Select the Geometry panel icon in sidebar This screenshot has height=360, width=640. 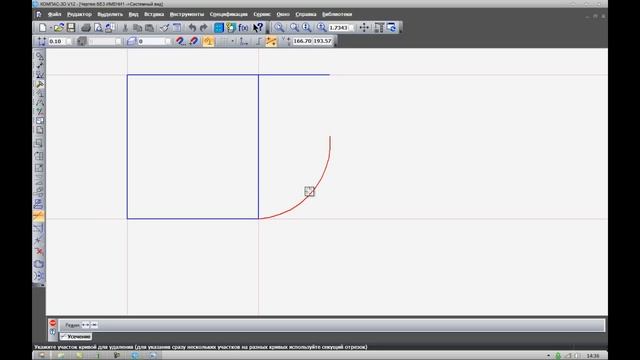(39, 56)
